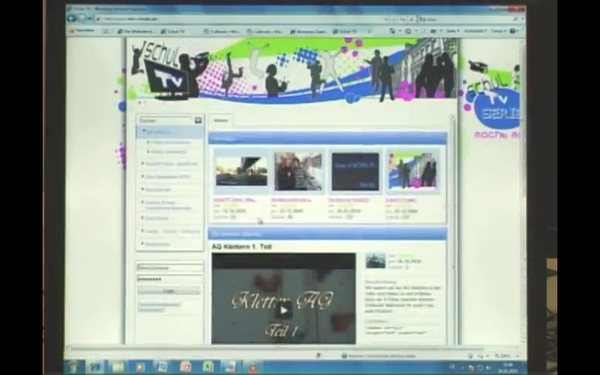The width and height of the screenshot is (600, 375).
Task: Select the Videos tab above content area
Action: pyautogui.click(x=221, y=121)
